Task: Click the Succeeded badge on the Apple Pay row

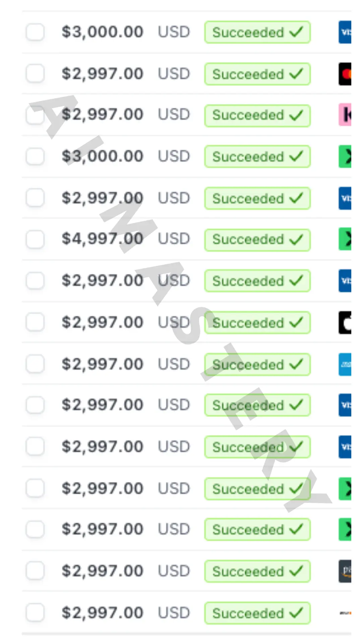Action: [x=257, y=323]
